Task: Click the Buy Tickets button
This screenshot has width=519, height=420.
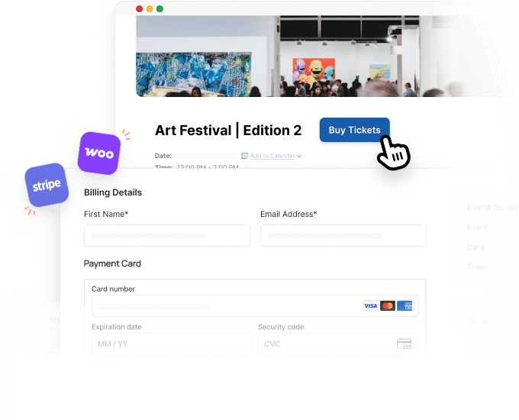Action: coord(354,130)
